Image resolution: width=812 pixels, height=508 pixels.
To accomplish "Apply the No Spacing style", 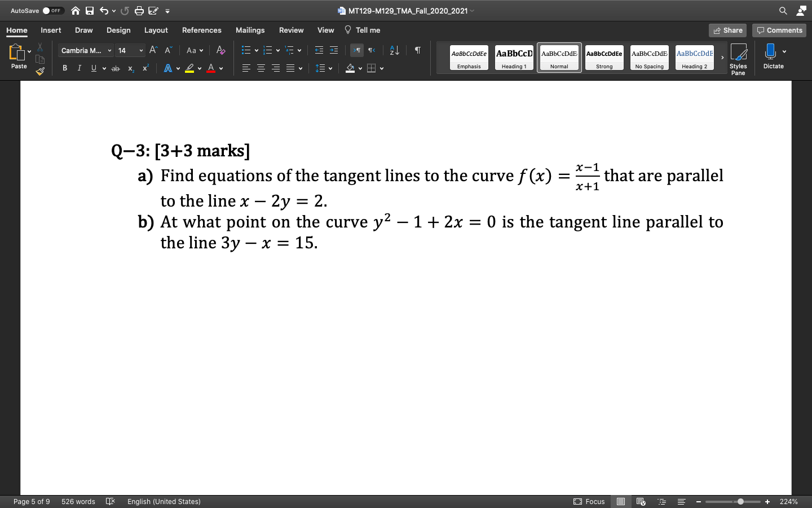I will point(650,58).
